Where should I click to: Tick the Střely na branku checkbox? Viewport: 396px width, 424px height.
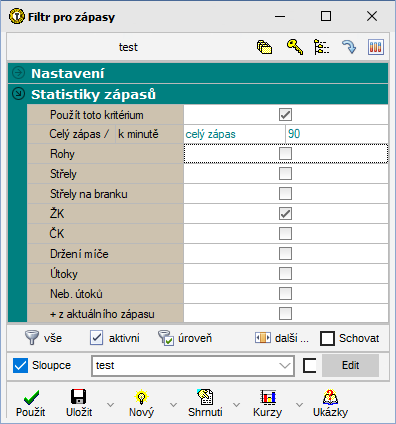tap(285, 194)
